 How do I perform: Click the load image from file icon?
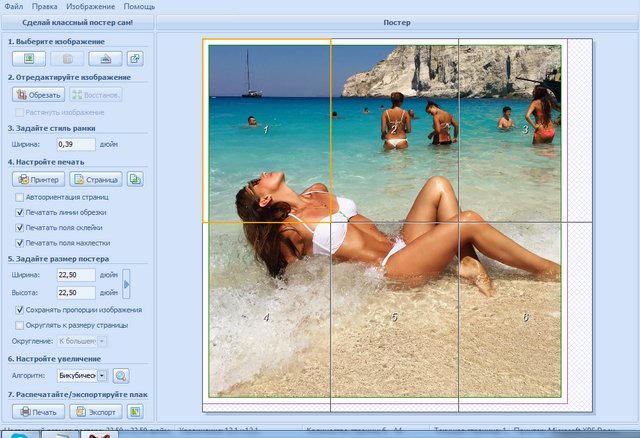[29, 58]
